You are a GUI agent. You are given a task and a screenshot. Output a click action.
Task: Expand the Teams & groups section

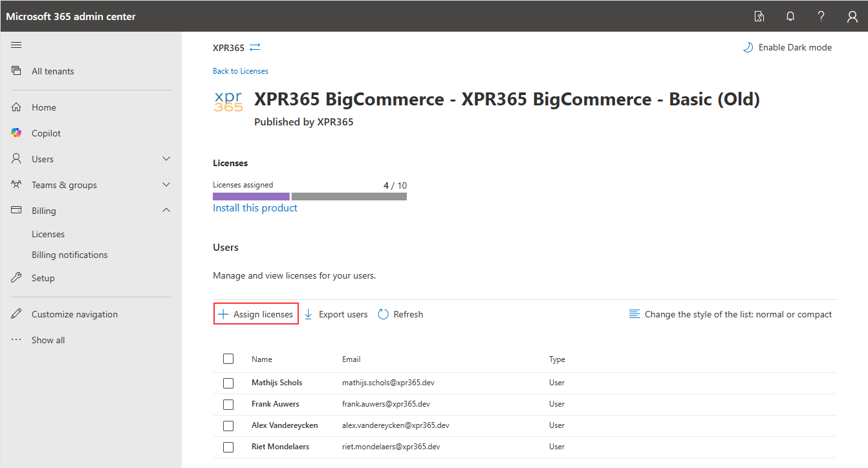click(x=166, y=185)
